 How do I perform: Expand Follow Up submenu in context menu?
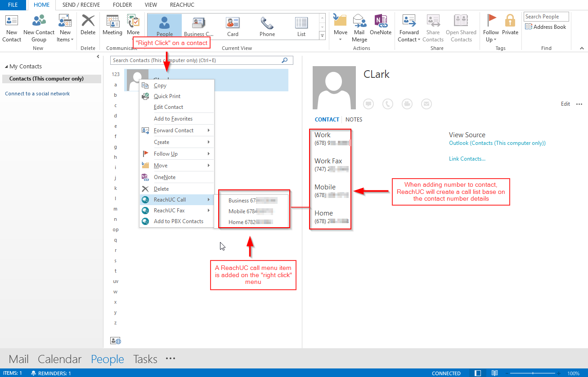(176, 154)
